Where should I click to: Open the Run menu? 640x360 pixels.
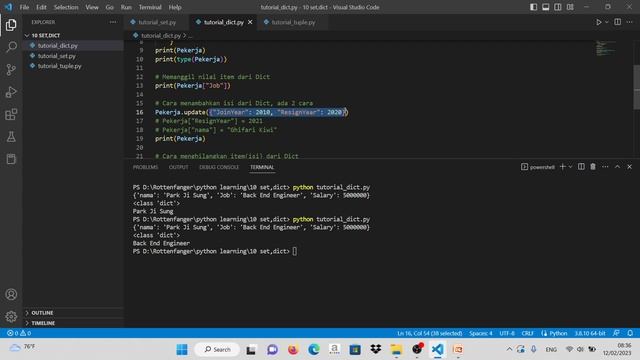[126, 7]
